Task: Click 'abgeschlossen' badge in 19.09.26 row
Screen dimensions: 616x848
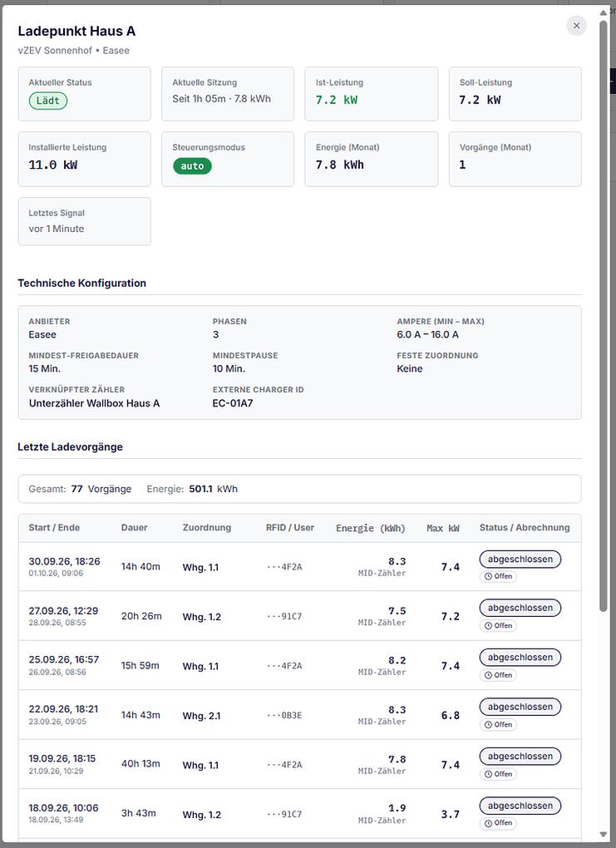Action: point(520,756)
